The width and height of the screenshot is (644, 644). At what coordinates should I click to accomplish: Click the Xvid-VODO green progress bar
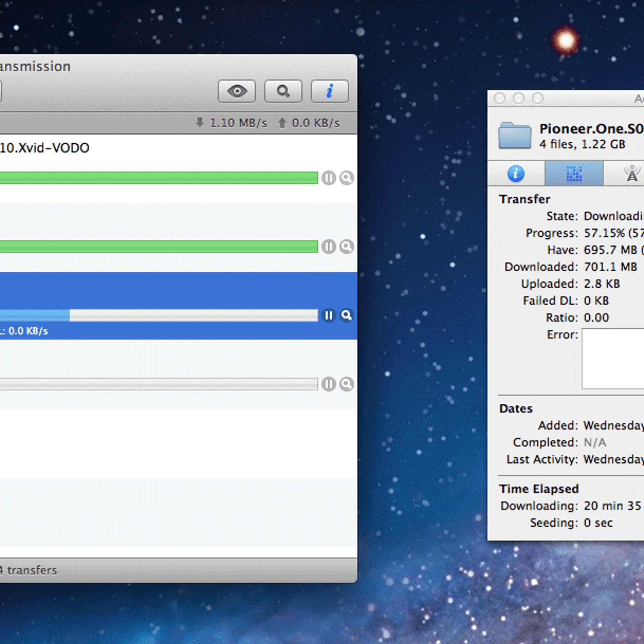(159, 178)
